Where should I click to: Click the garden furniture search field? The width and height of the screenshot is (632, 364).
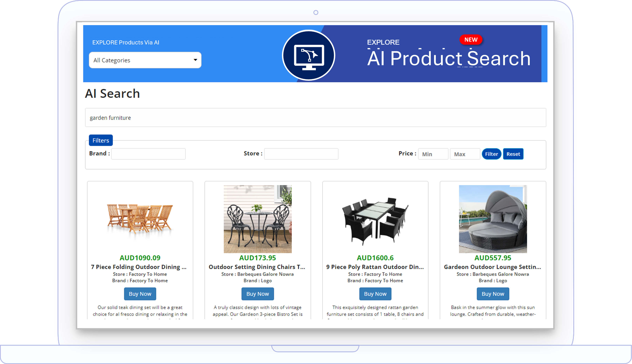(316, 118)
